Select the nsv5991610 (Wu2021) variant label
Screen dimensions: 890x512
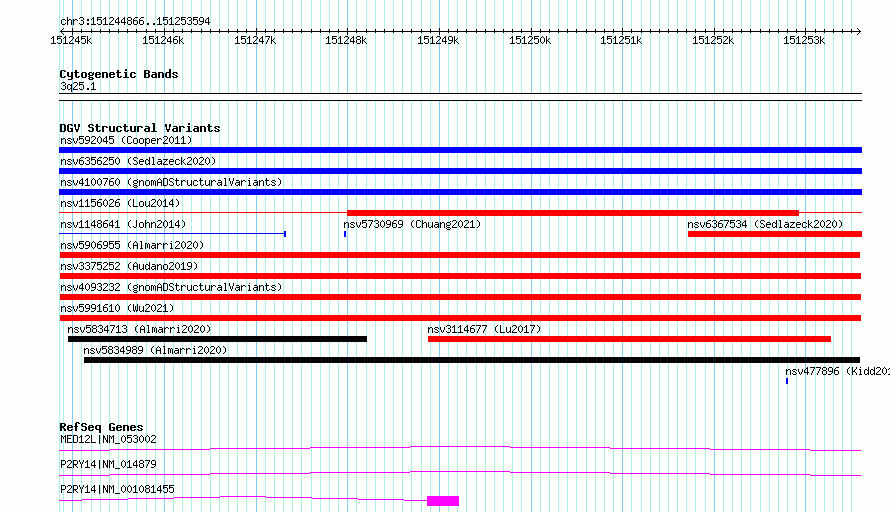[x=117, y=308]
